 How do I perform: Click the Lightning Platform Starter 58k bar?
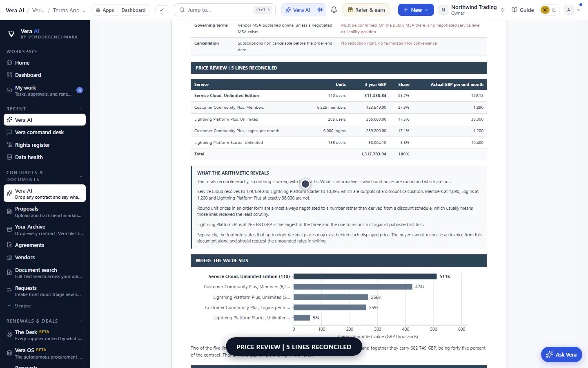pos(302,318)
